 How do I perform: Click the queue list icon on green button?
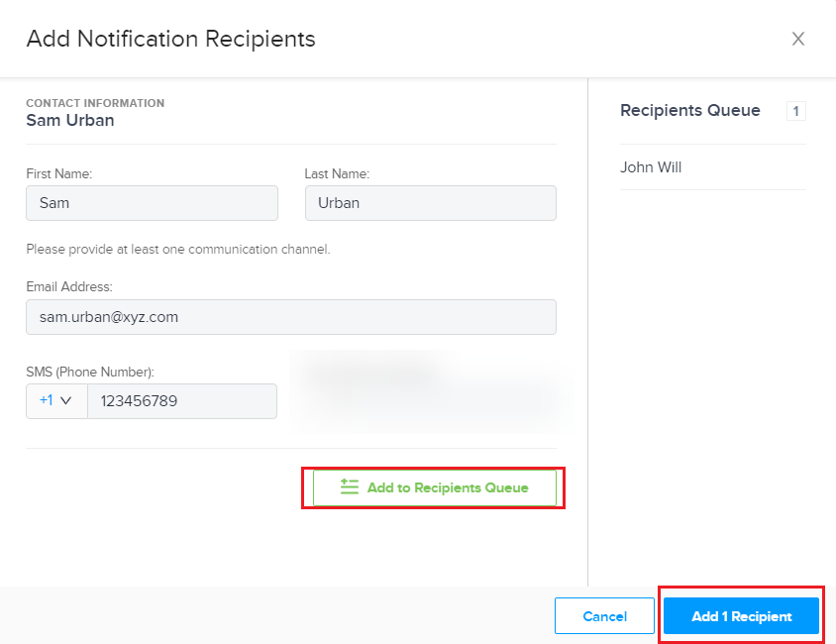pyautogui.click(x=350, y=486)
